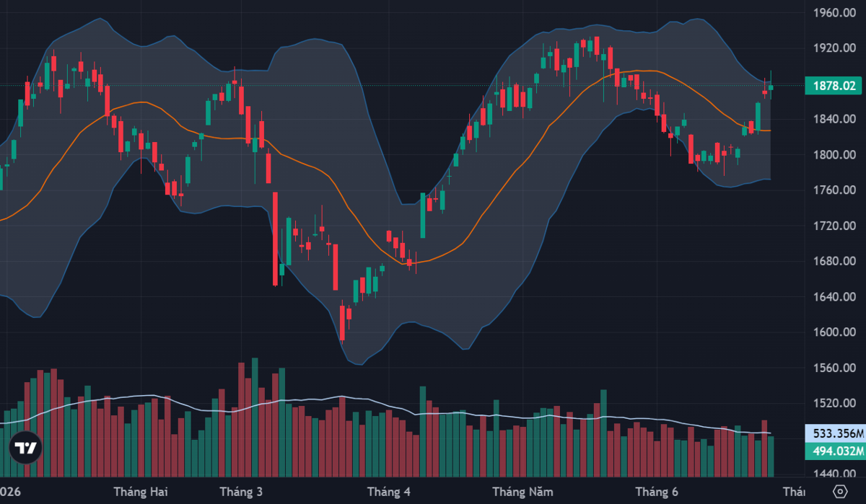Click the TradingView logo
866x504 pixels.
[x=27, y=448]
